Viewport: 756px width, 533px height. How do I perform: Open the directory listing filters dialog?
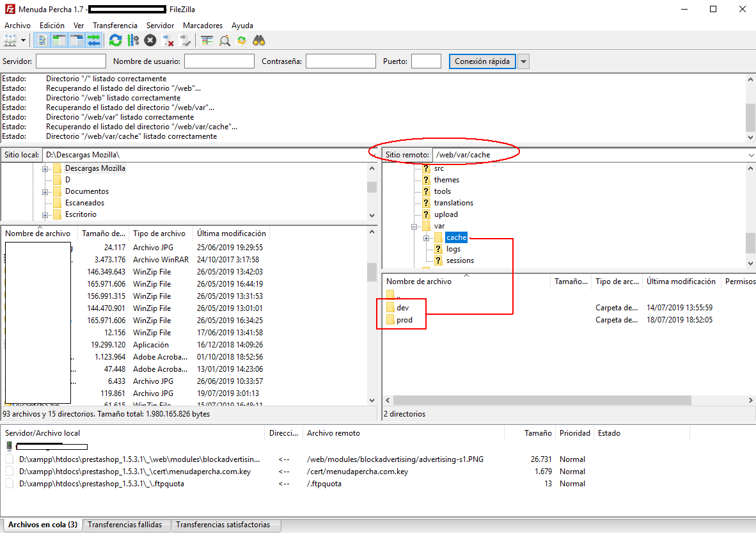[x=207, y=40]
